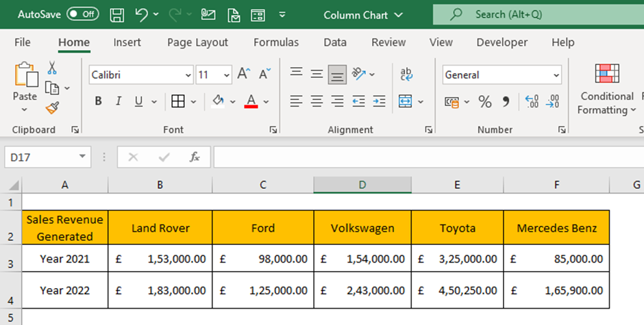Toggle the AutoSave switch
Screen dimensions: 644x325
coord(83,14)
